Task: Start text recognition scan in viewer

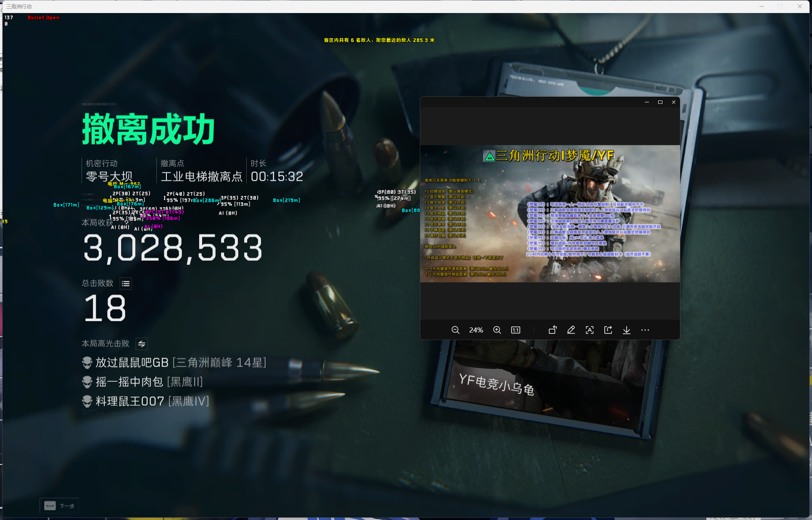Action: 590,330
